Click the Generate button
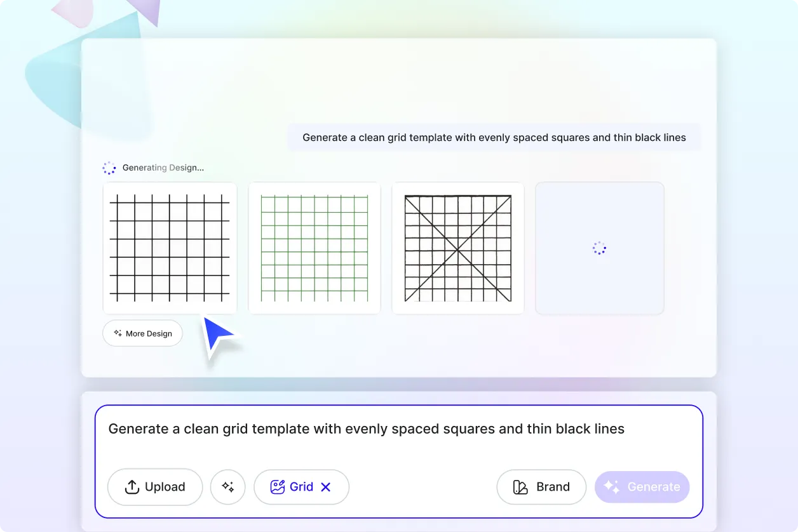Viewport: 798px width, 532px height. coord(642,487)
